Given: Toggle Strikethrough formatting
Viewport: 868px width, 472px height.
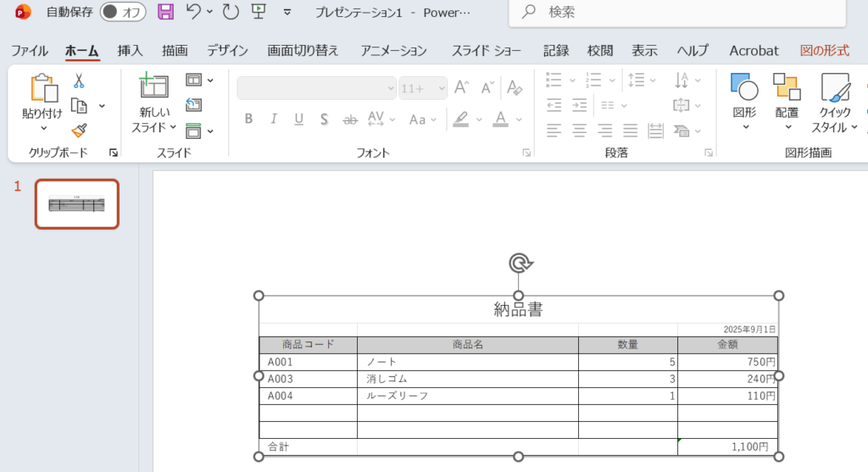Looking at the screenshot, I should [x=350, y=119].
